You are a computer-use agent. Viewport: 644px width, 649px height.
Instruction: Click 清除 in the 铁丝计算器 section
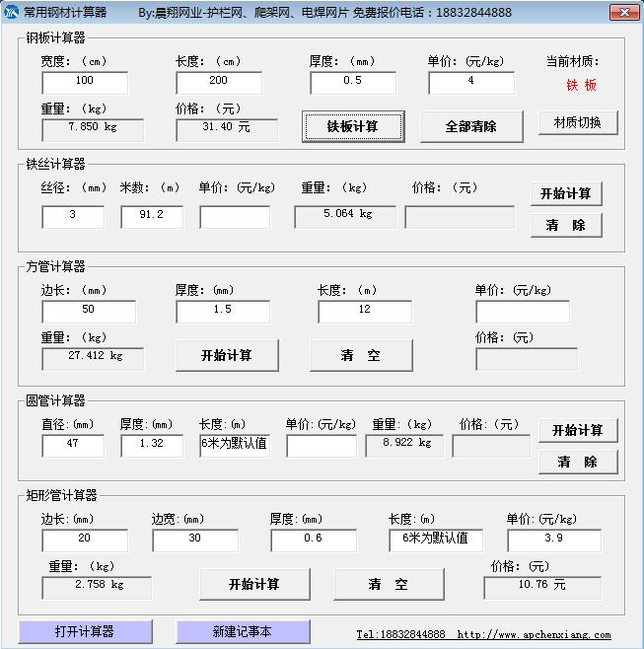point(566,225)
